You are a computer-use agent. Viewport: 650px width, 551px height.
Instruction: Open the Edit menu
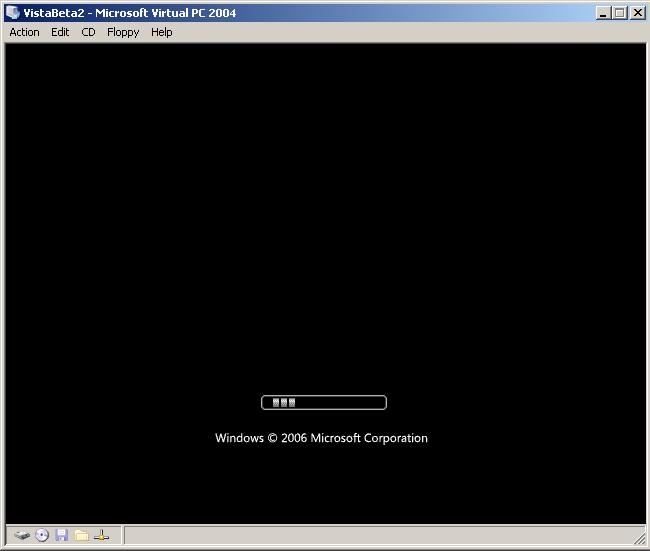point(60,32)
